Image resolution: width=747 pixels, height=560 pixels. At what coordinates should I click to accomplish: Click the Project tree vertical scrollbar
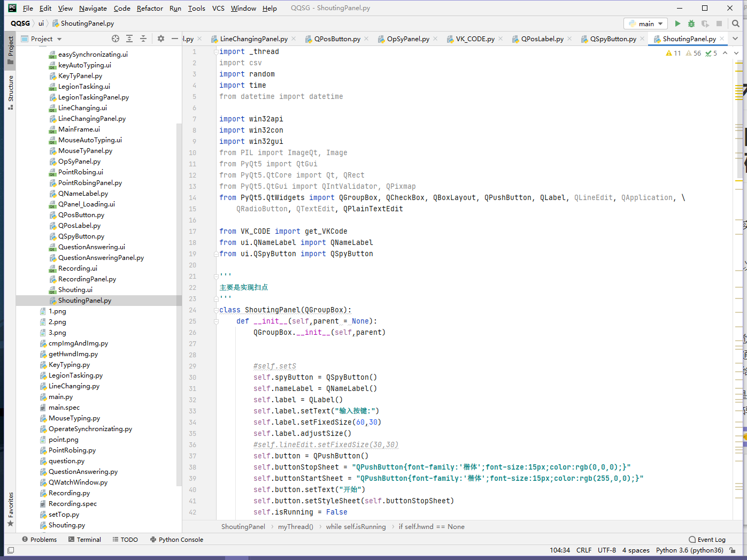point(179,305)
